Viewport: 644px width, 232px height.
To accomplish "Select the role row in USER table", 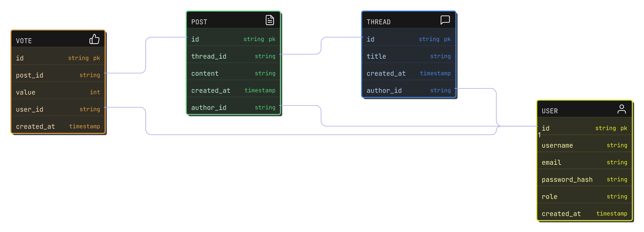I will (x=584, y=196).
